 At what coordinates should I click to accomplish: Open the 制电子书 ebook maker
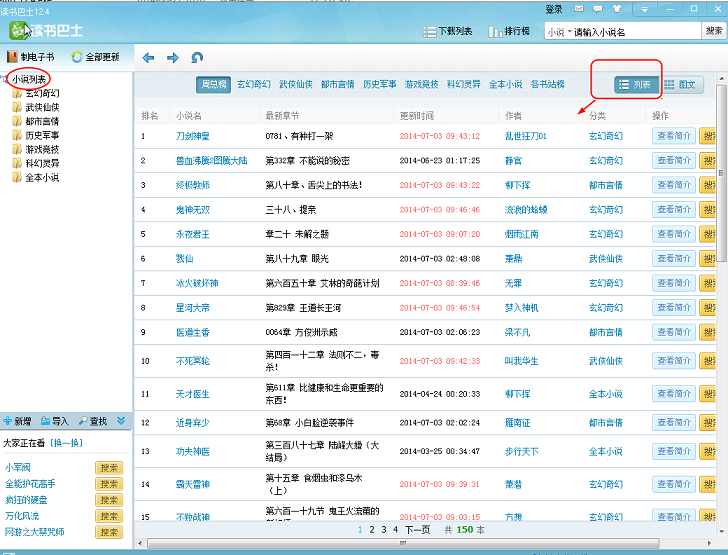(x=31, y=57)
